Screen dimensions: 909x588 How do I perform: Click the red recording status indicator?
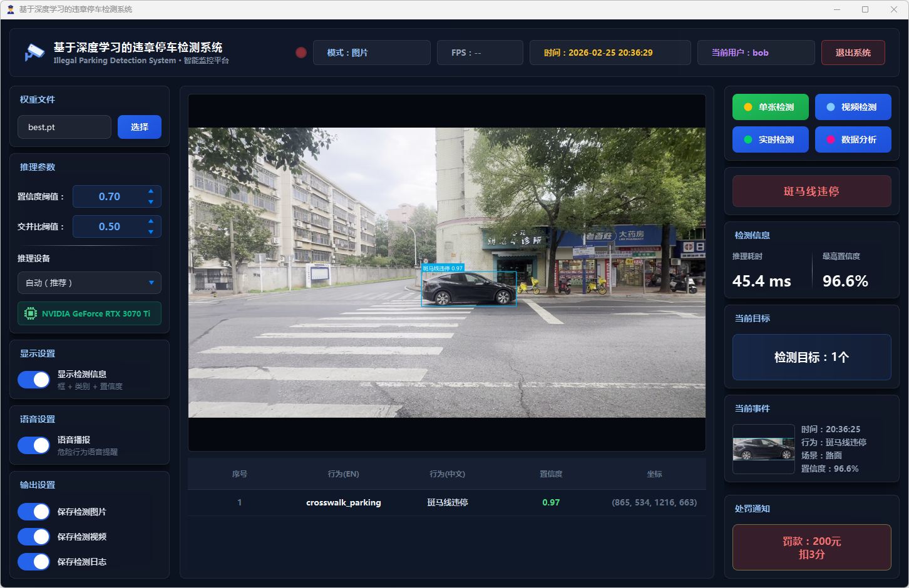[x=301, y=53]
